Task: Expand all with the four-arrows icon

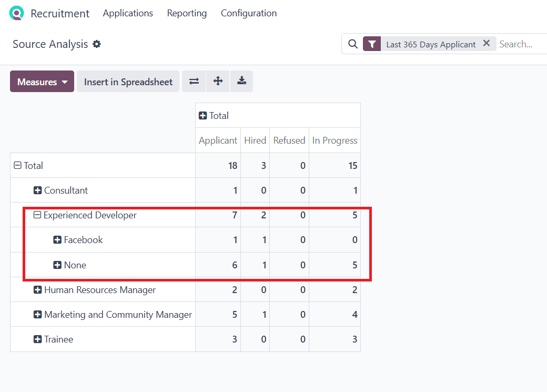Action: pyautogui.click(x=218, y=82)
